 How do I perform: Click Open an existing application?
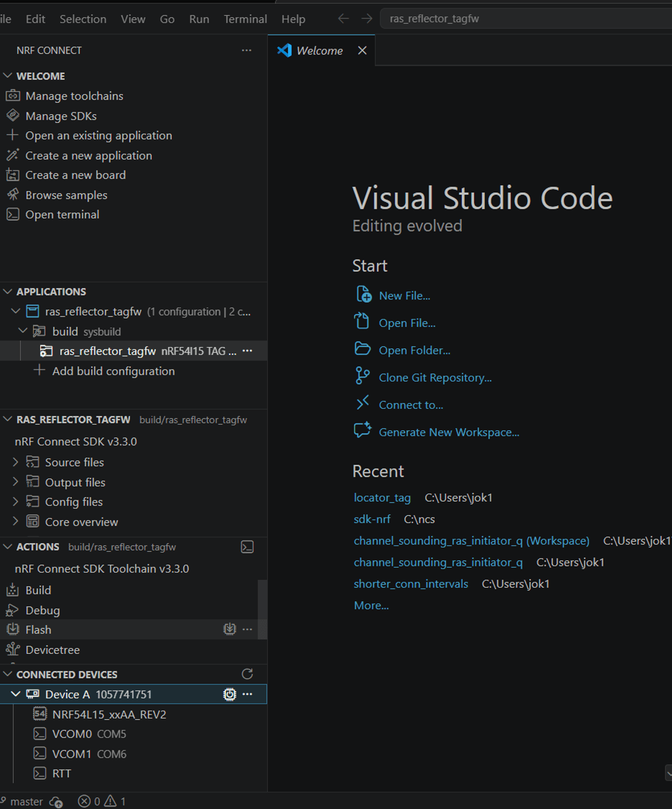tap(98, 136)
